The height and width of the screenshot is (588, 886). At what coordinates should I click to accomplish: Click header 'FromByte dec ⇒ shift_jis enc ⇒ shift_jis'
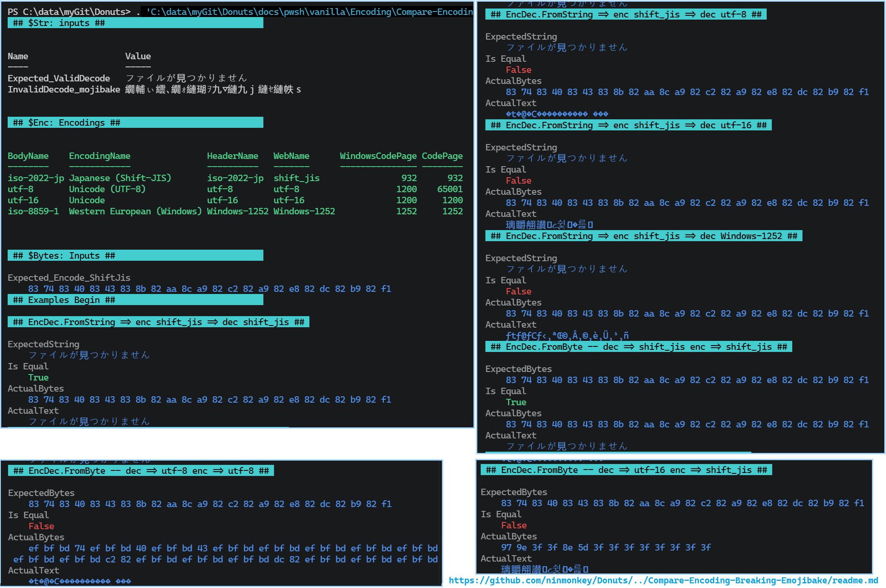tap(639, 347)
